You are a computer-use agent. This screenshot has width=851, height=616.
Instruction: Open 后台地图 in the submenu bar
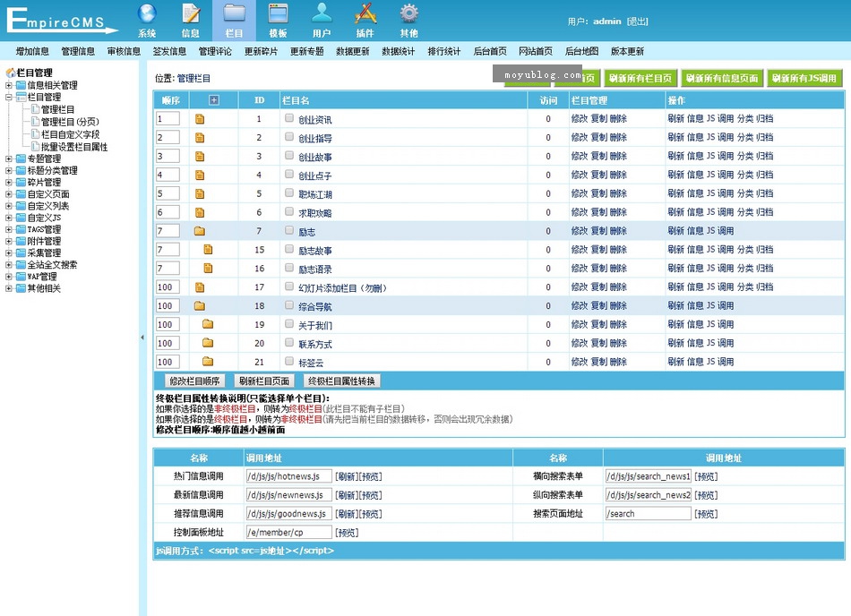tap(581, 52)
